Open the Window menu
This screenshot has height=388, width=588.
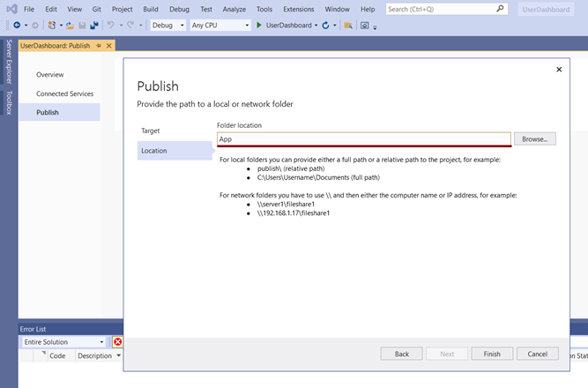point(337,9)
